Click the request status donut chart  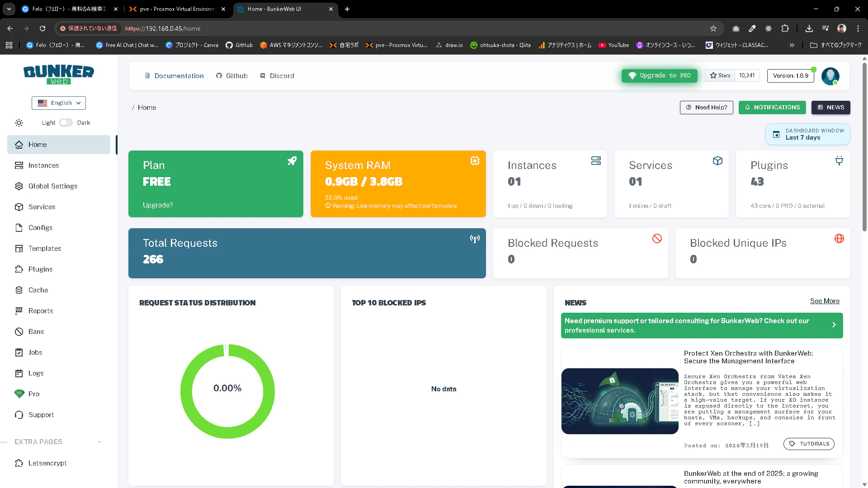[x=227, y=391]
